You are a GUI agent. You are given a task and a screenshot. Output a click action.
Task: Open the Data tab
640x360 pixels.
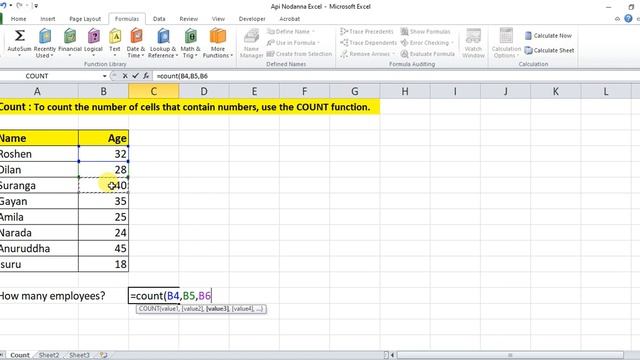pyautogui.click(x=159, y=19)
